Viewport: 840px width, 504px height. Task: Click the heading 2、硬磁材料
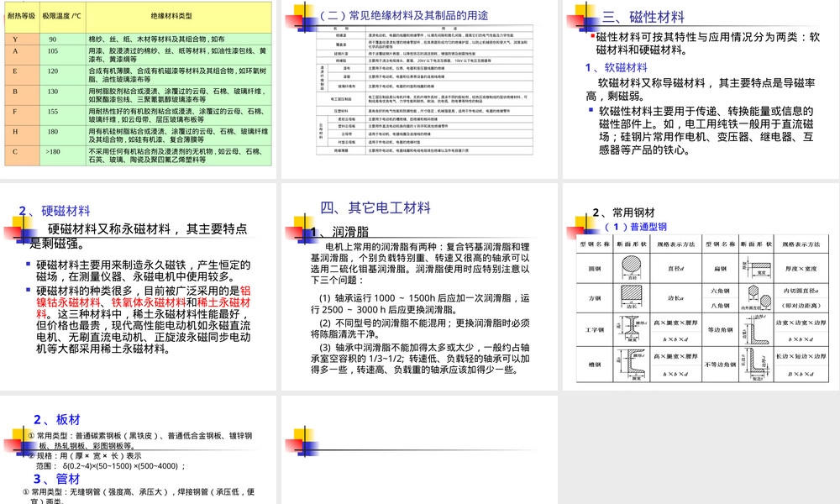[55, 211]
